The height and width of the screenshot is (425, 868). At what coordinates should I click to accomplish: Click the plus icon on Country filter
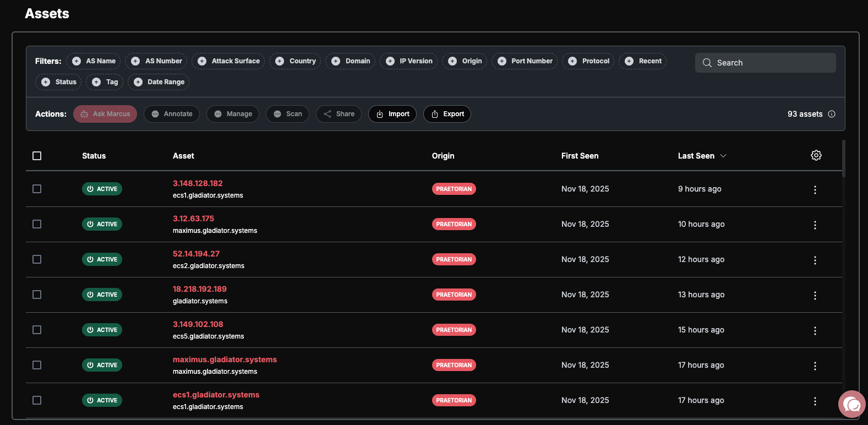280,61
